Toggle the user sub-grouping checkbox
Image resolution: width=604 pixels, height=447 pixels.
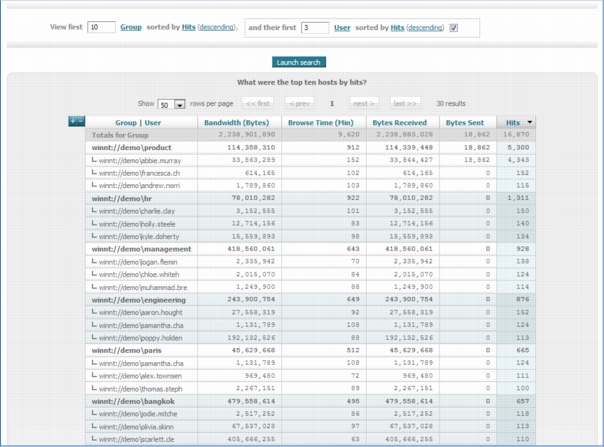pos(454,28)
